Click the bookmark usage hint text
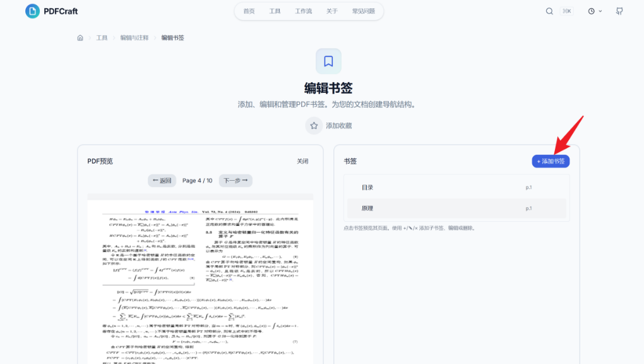Viewport: 644px width, 364px height. pos(410,228)
